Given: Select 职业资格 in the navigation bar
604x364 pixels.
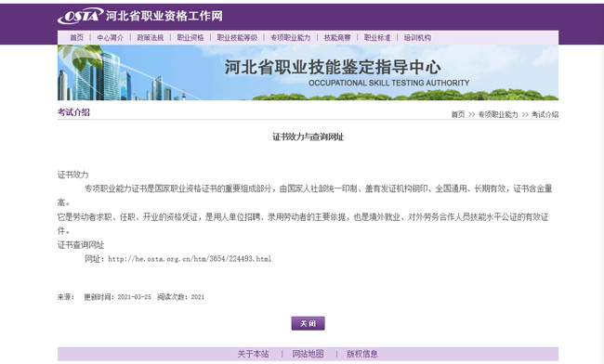Looking at the screenshot, I should point(190,37).
